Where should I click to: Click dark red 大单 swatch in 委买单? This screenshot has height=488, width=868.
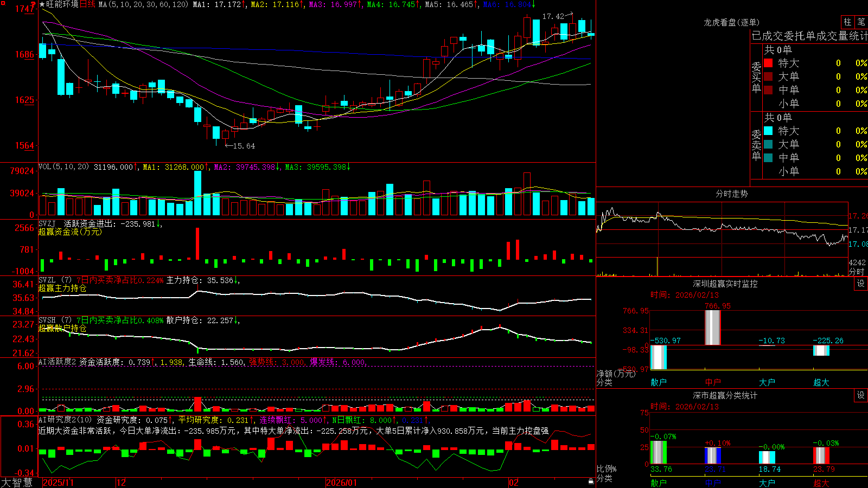pyautogui.click(x=768, y=76)
